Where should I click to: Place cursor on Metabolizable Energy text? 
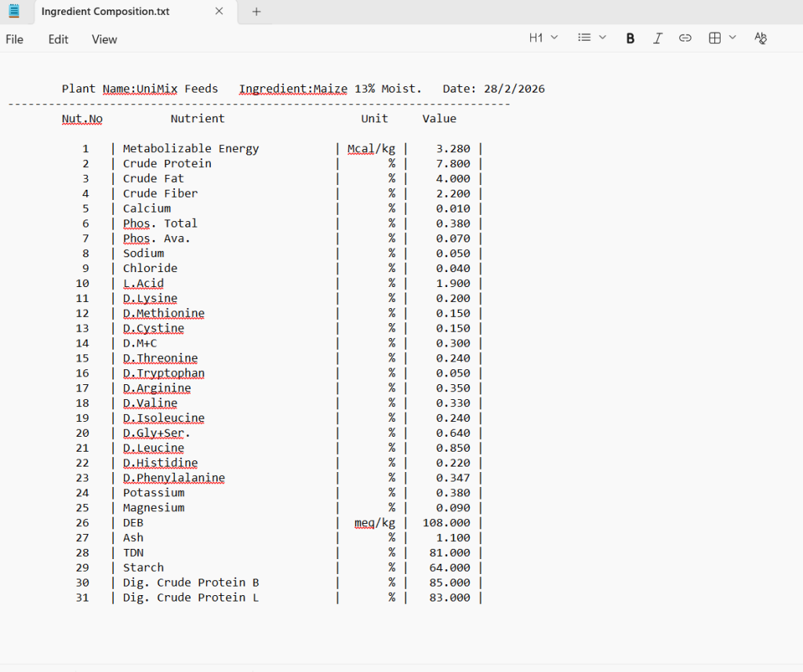pos(191,149)
